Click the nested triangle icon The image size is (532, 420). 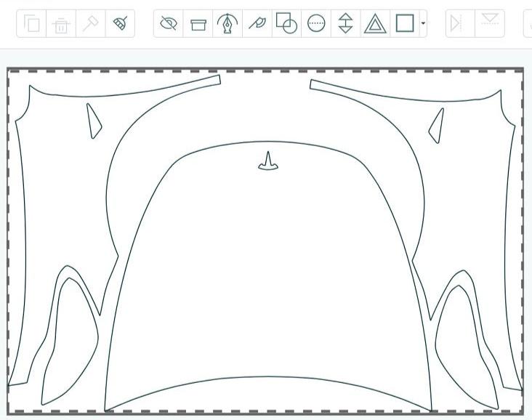tap(375, 24)
